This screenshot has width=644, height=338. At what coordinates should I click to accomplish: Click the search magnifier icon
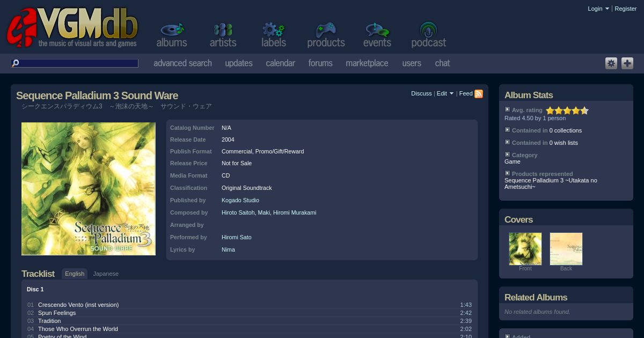[16, 63]
